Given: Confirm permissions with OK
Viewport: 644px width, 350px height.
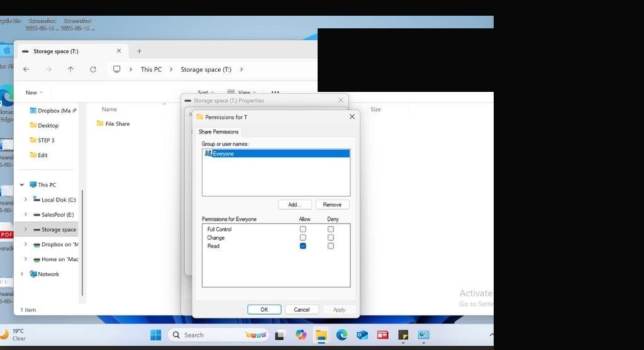Looking at the screenshot, I should [x=264, y=309].
